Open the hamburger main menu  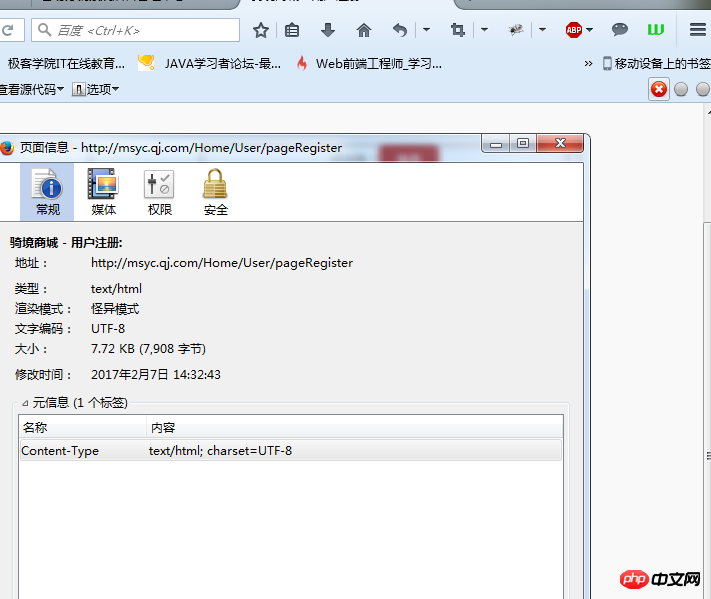pyautogui.click(x=698, y=30)
